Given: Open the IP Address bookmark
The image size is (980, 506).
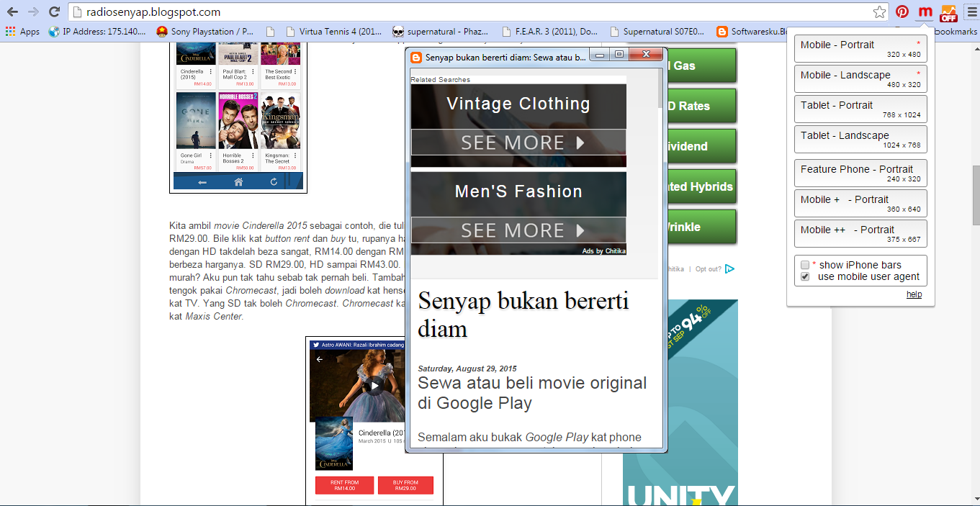Looking at the screenshot, I should coord(97,32).
